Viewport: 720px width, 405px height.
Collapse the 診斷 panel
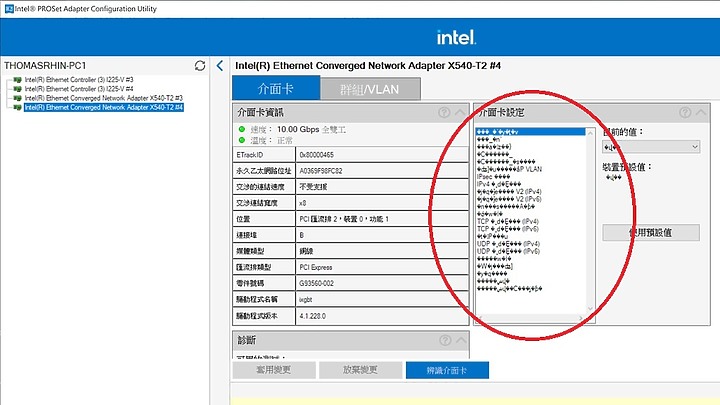[x=461, y=340]
